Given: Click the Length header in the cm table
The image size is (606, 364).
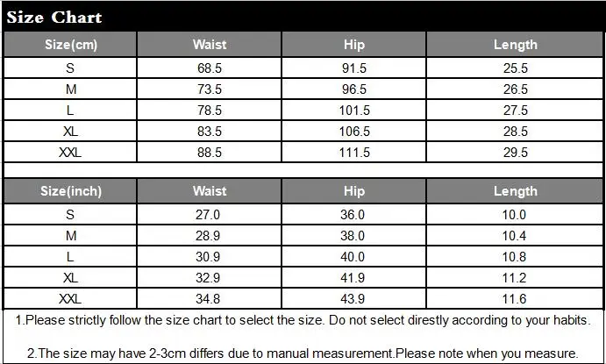Looking at the screenshot, I should (x=515, y=45).
